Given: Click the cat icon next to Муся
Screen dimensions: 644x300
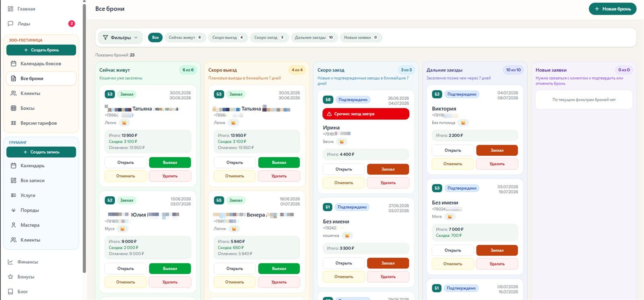Looking at the screenshot, I should coord(122,229).
